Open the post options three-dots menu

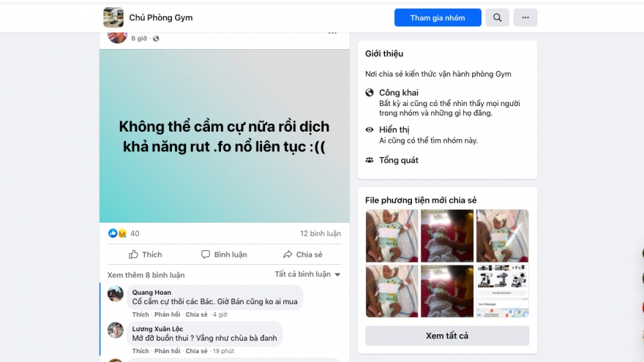tap(332, 33)
